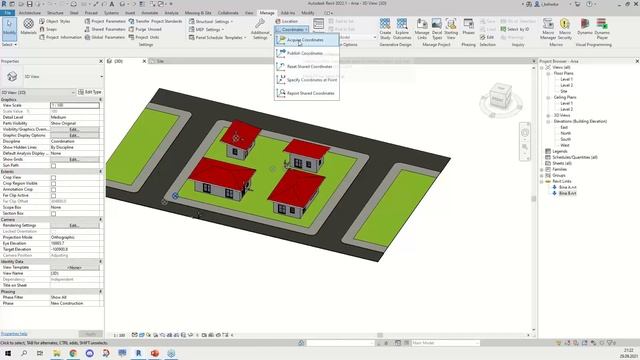Screen dimensions: 640x360
Task: Open Manage Links
Action: [x=422, y=29]
